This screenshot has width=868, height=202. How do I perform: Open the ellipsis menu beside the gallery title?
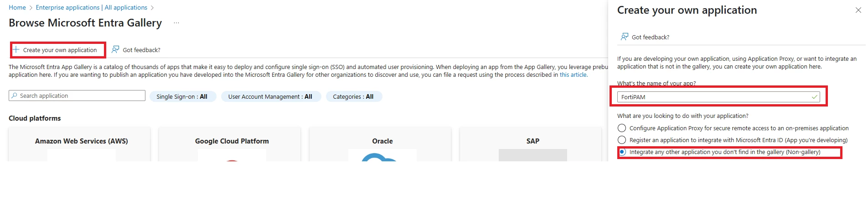176,23
